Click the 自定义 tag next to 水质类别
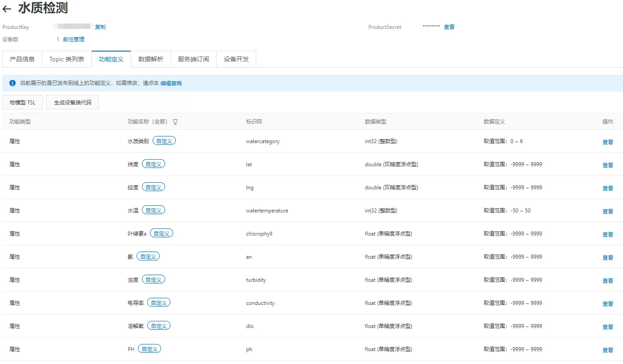This screenshot has height=364, width=623. (164, 141)
